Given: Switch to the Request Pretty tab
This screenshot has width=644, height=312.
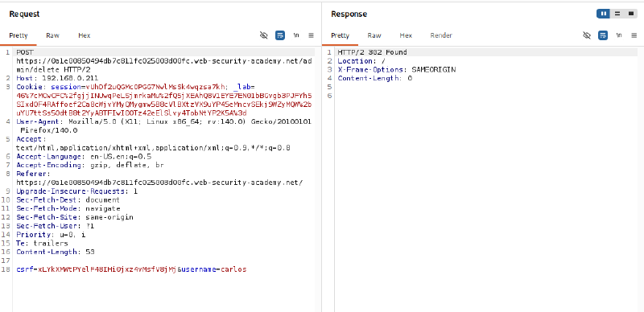Looking at the screenshot, I should [18, 35].
